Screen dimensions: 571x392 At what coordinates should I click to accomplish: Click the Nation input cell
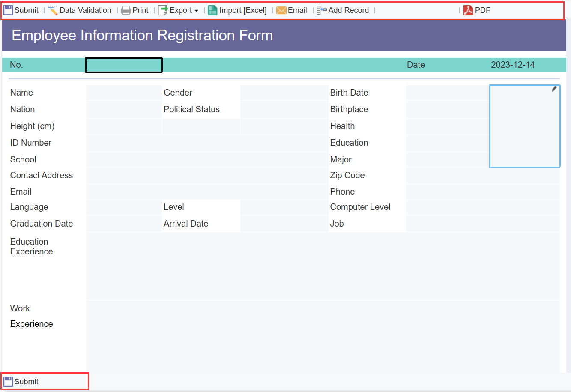(x=124, y=110)
